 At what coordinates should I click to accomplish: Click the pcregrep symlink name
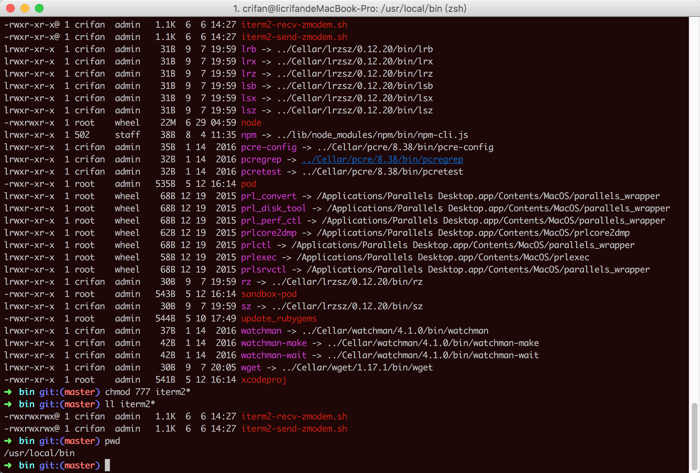[261, 159]
